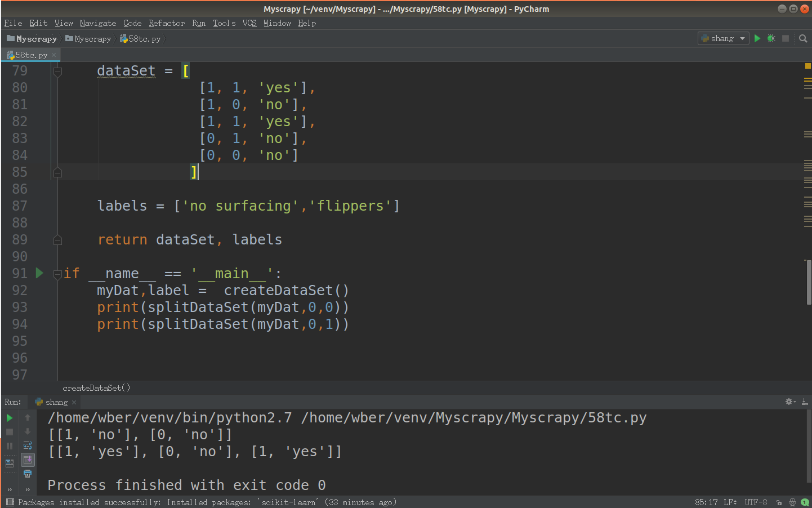Click the editor vertical scrollbar thumb
The image size is (812, 508).
[x=809, y=282]
